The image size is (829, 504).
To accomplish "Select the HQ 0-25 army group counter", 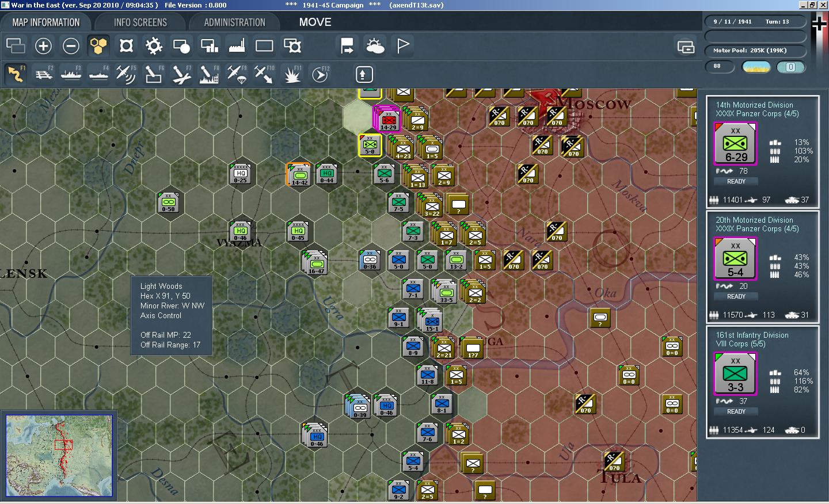I will [241, 173].
